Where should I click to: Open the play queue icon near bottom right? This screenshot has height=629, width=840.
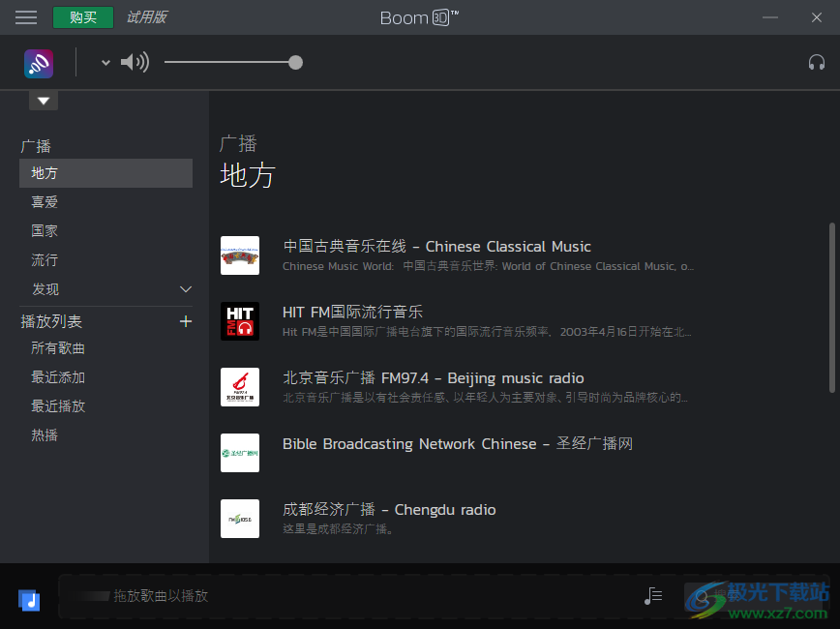(x=653, y=596)
